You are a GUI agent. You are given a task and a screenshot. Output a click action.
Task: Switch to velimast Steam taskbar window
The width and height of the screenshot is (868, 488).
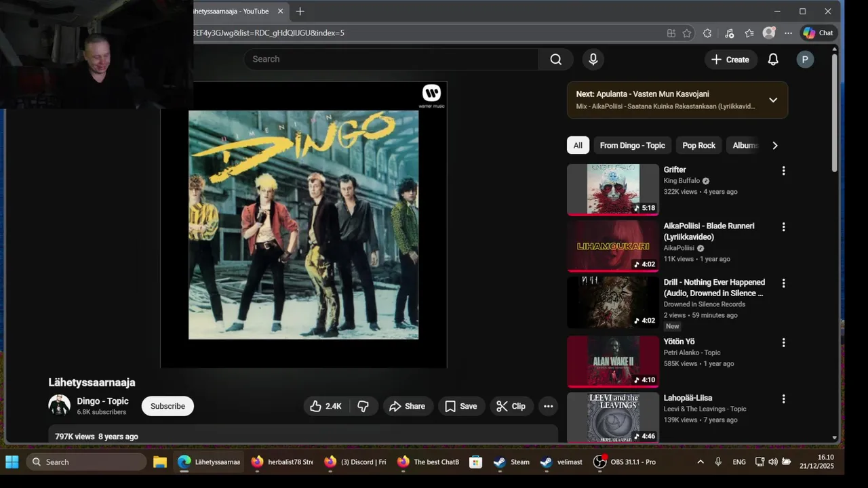561,462
